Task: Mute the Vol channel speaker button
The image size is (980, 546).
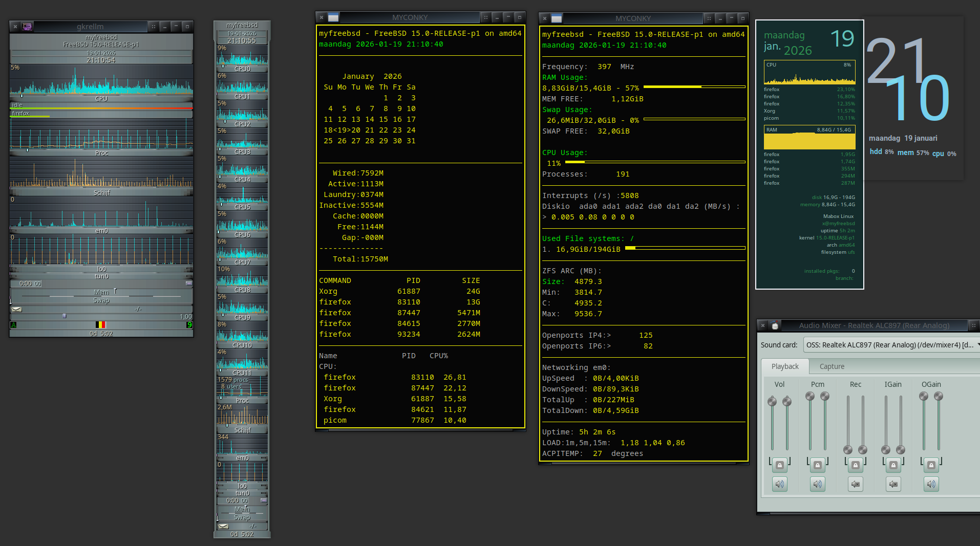Action: pos(779,484)
